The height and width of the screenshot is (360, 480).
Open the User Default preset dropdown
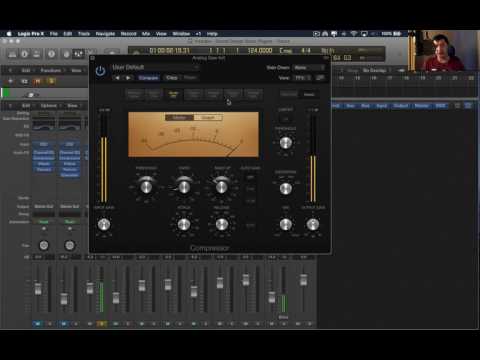pyautogui.click(x=155, y=67)
